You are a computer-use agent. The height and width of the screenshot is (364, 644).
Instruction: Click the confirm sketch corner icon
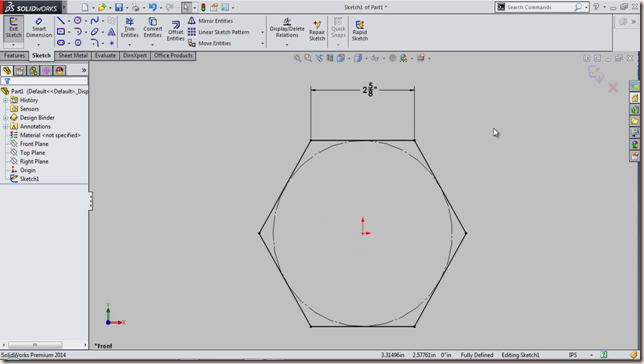click(x=596, y=74)
